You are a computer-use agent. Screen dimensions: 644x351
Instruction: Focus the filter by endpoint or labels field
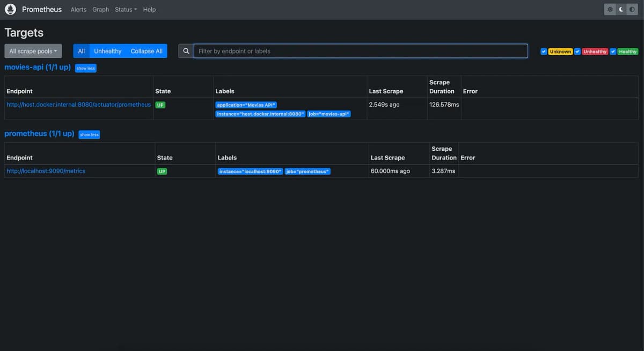(361, 51)
